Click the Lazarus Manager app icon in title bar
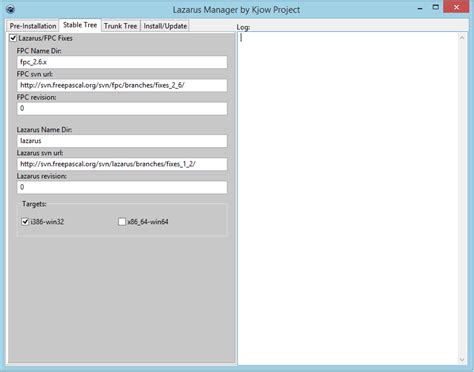The width and height of the screenshot is (474, 372). tap(11, 9)
